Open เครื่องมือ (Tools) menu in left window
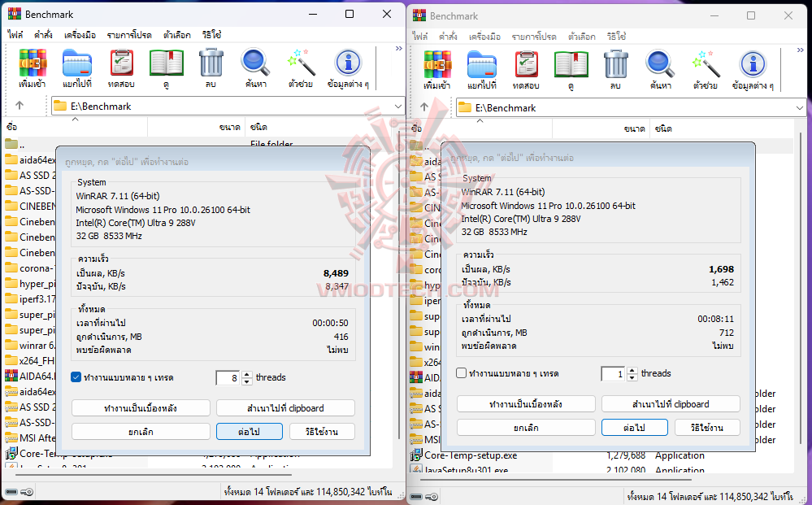 (x=80, y=35)
